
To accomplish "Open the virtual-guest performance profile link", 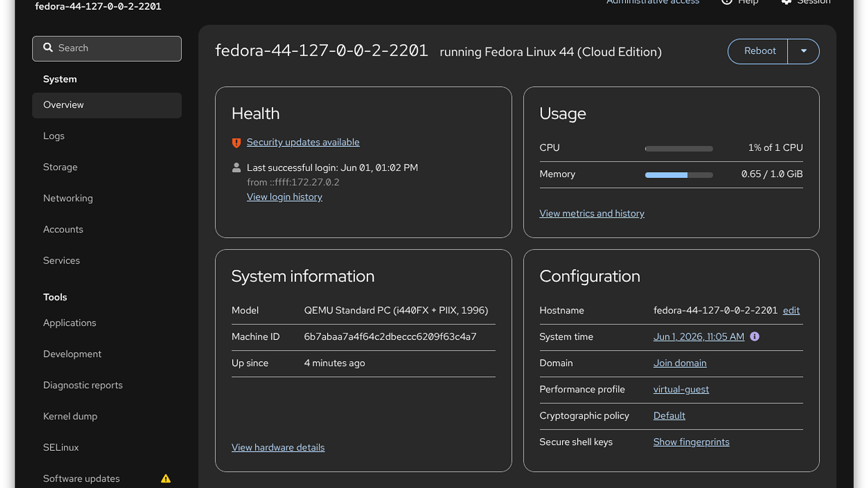I will (x=681, y=389).
